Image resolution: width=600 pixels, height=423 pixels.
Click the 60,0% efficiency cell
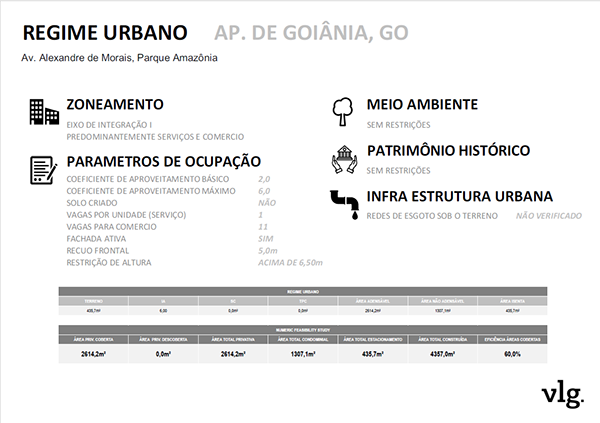[512, 354]
